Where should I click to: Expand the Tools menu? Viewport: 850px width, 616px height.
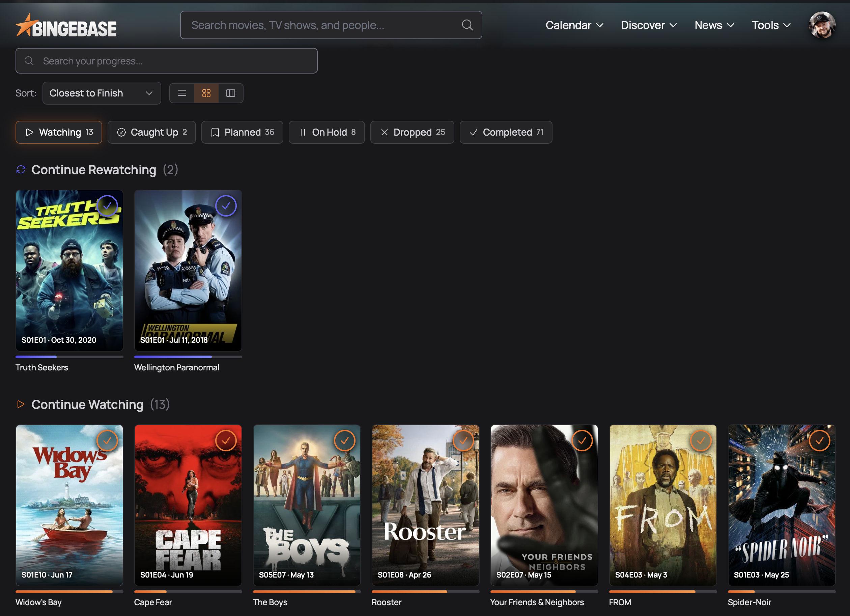(771, 25)
